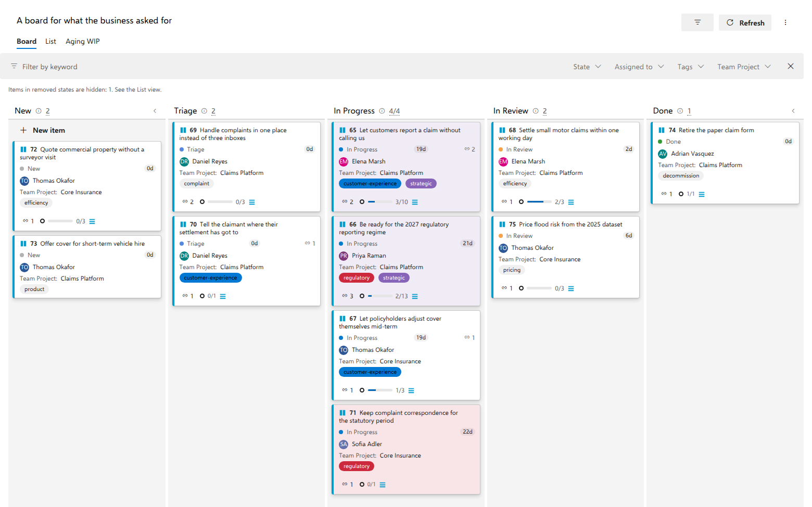Switch to the List tab
This screenshot has height=507, width=812.
pyautogui.click(x=50, y=41)
